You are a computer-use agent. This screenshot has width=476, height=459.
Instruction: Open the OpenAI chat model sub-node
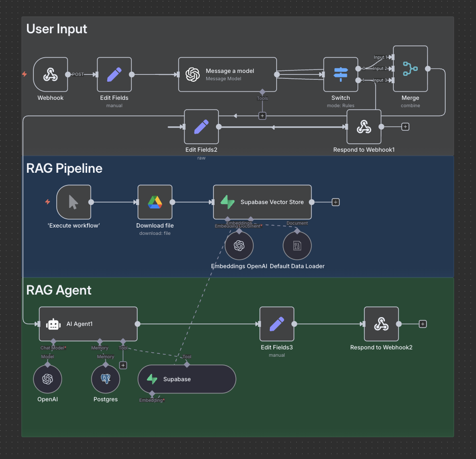tap(48, 379)
